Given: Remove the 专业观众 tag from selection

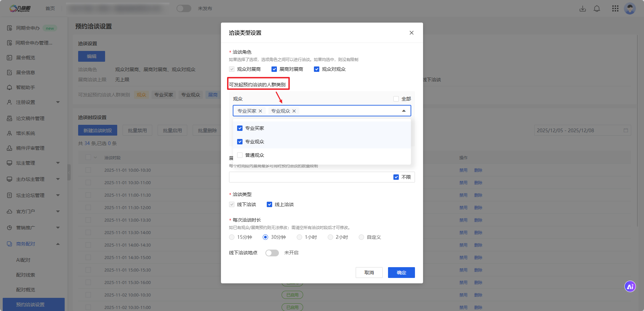Looking at the screenshot, I should [294, 111].
